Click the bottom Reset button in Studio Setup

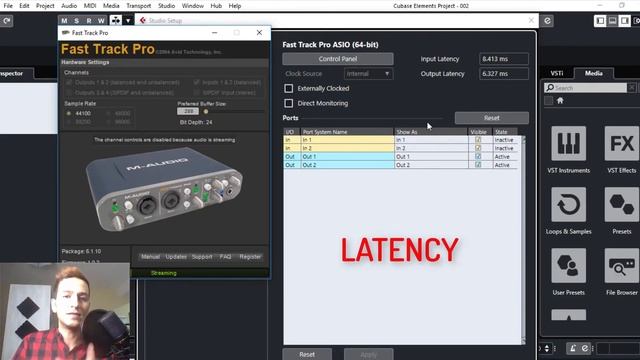point(307,354)
